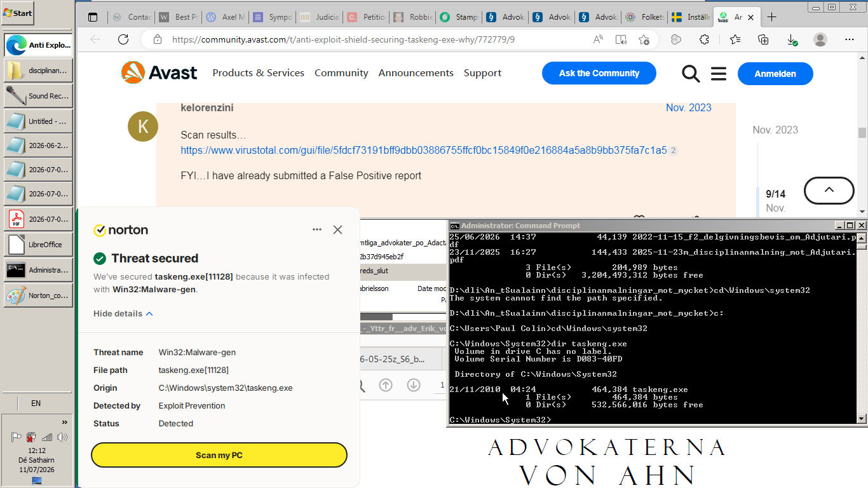868x488 pixels.
Task: Close the Norton threat popup
Action: pyautogui.click(x=338, y=229)
